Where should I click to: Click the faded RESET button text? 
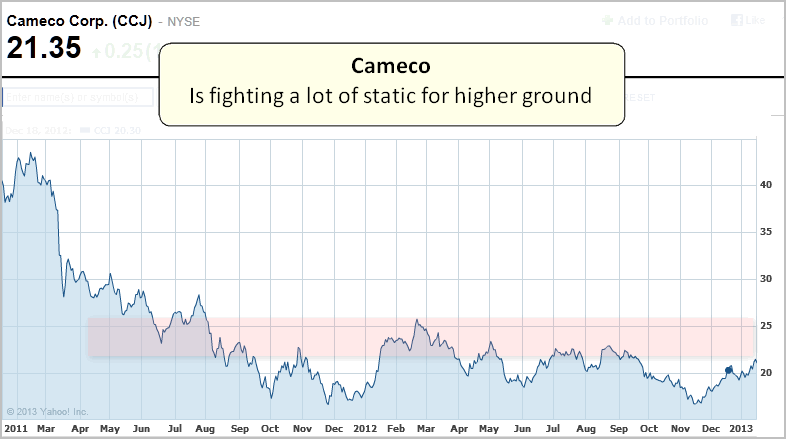(640, 98)
